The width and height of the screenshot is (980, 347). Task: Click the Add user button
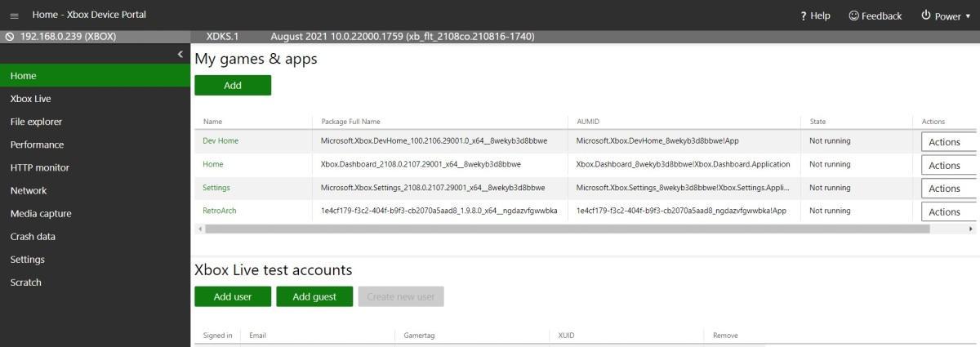[233, 296]
